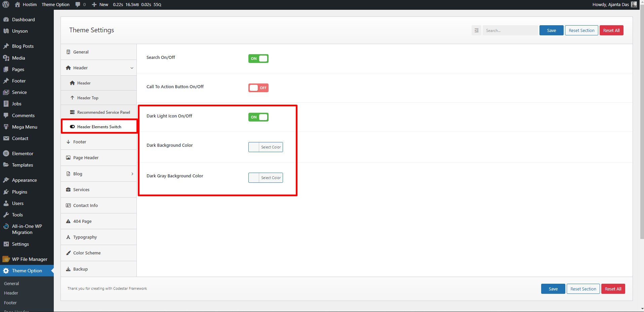
Task: Click the WP File Manager folder icon
Action: (x=6, y=259)
